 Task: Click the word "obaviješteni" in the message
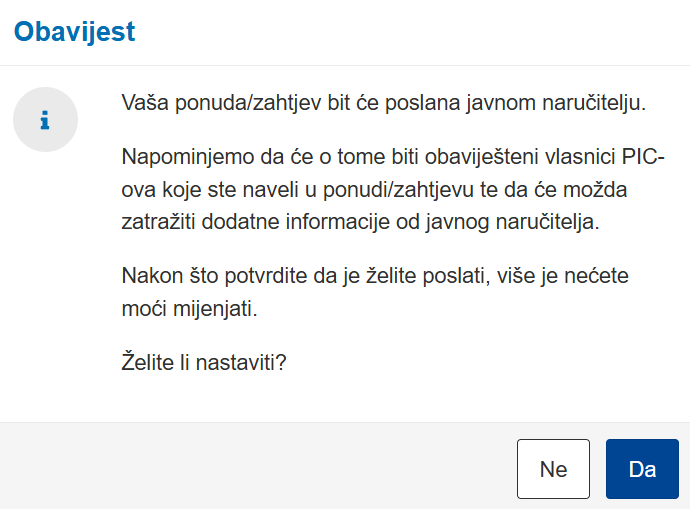(482, 157)
